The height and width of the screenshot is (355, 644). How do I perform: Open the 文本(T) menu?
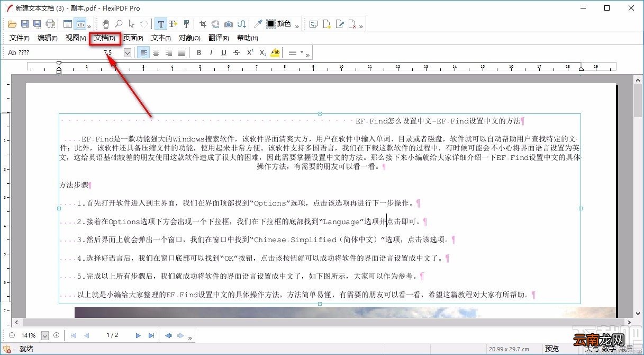[161, 38]
